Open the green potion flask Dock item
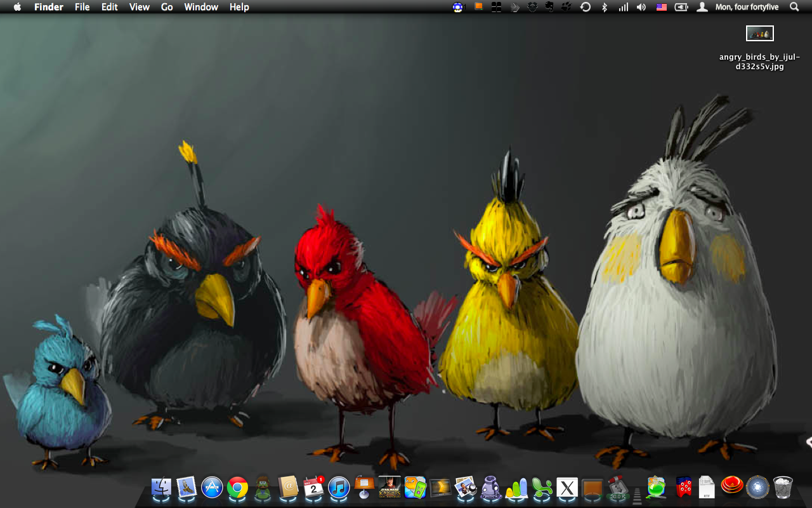Screen dimensions: 812x508 click(x=656, y=487)
